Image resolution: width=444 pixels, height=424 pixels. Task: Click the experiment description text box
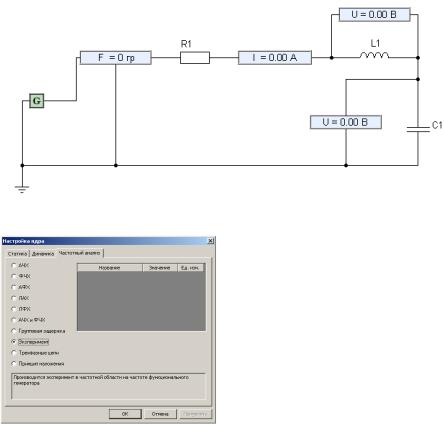point(108,386)
